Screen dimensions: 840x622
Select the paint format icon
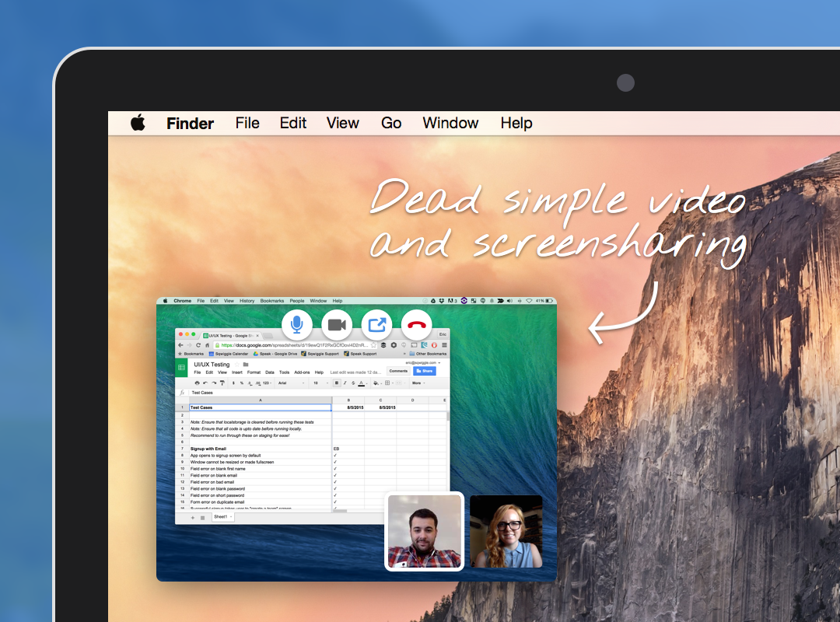(222, 383)
